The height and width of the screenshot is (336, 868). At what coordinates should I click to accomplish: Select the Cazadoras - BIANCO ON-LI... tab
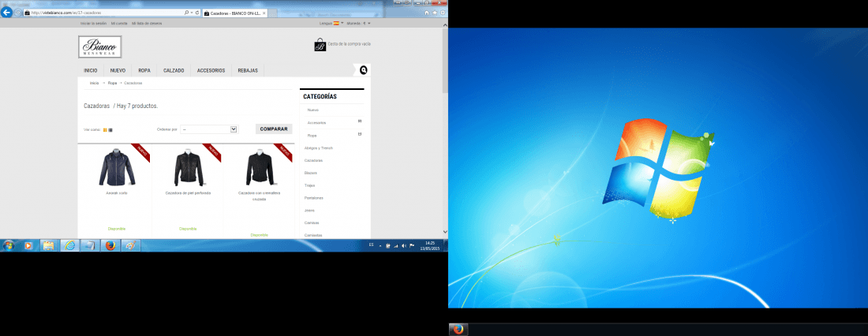coord(234,12)
